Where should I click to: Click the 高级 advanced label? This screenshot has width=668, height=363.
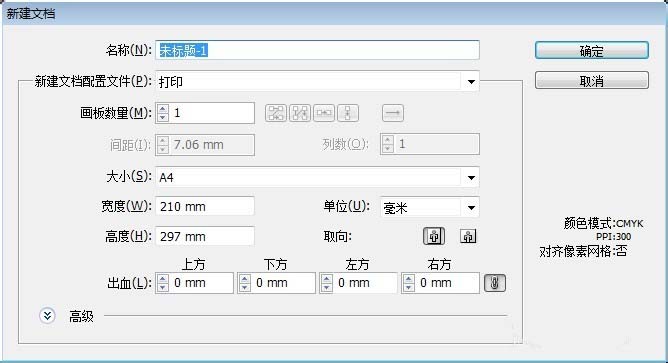[81, 316]
